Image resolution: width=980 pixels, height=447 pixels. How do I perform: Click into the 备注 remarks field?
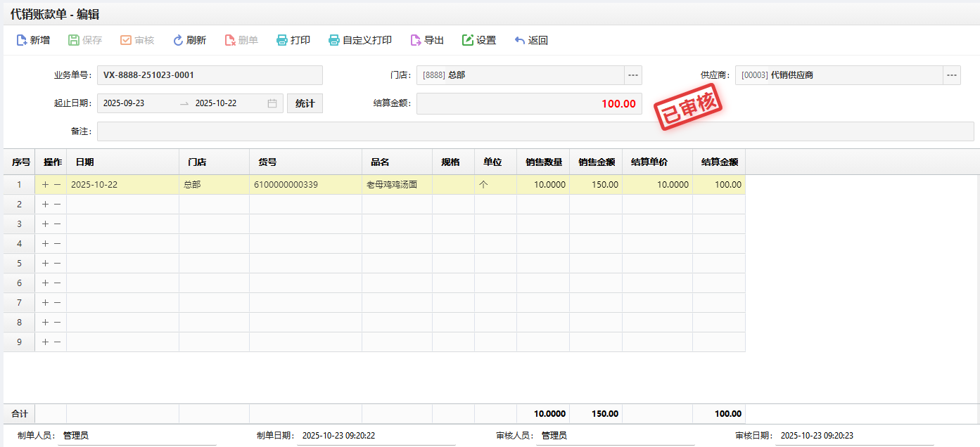(535, 131)
